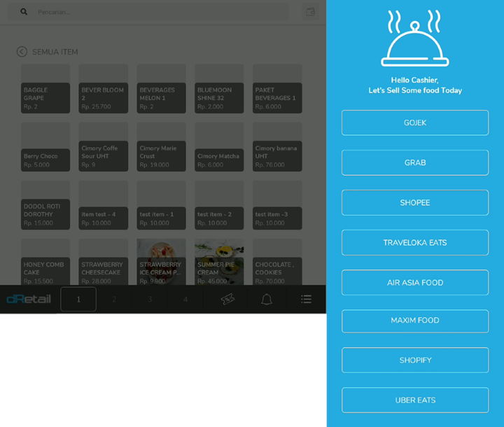Switch to order tab 3
The image size is (504, 427).
pos(150,300)
